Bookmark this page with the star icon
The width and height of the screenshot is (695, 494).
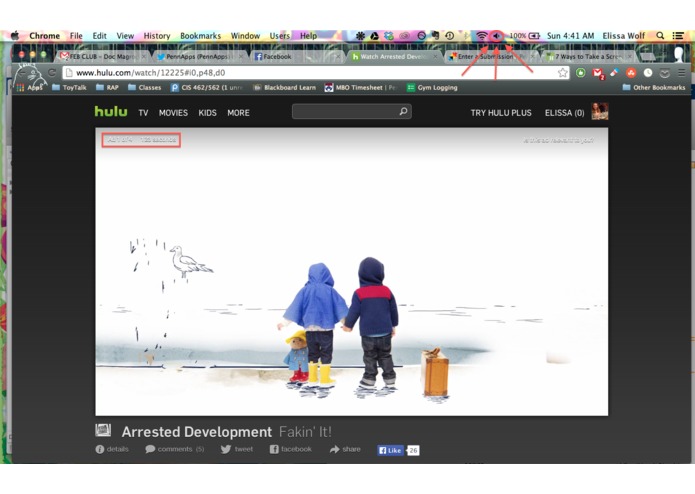click(x=562, y=73)
